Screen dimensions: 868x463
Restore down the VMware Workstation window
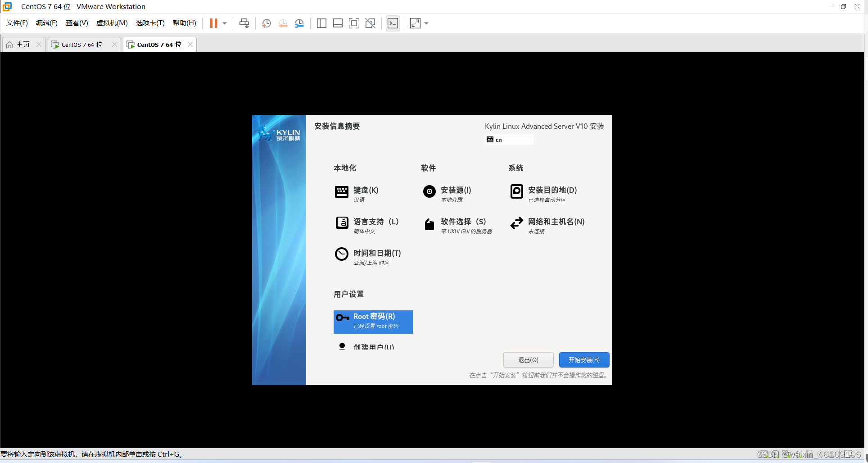coord(844,6)
